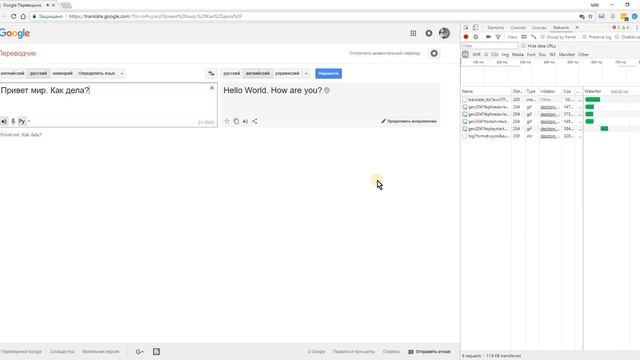Screen dimensions: 640x360
Task: Open initiator link of log?format request
Action: tap(549, 136)
